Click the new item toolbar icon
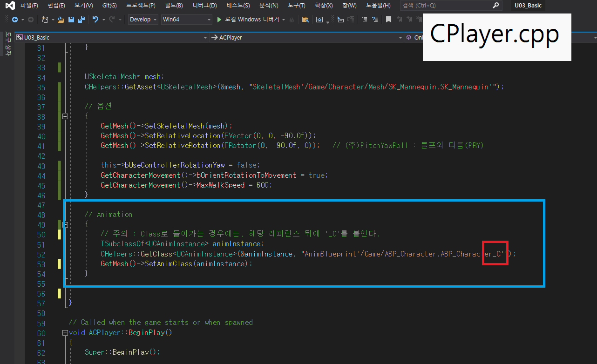 pyautogui.click(x=45, y=20)
